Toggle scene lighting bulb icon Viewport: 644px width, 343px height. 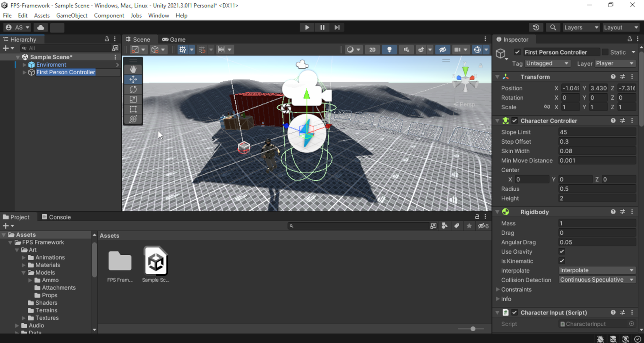pos(390,50)
